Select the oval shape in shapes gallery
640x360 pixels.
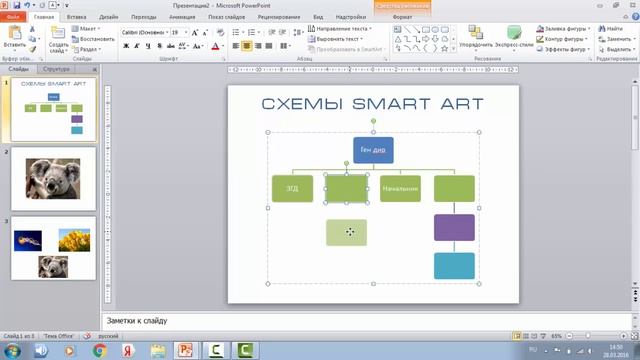(x=435, y=30)
